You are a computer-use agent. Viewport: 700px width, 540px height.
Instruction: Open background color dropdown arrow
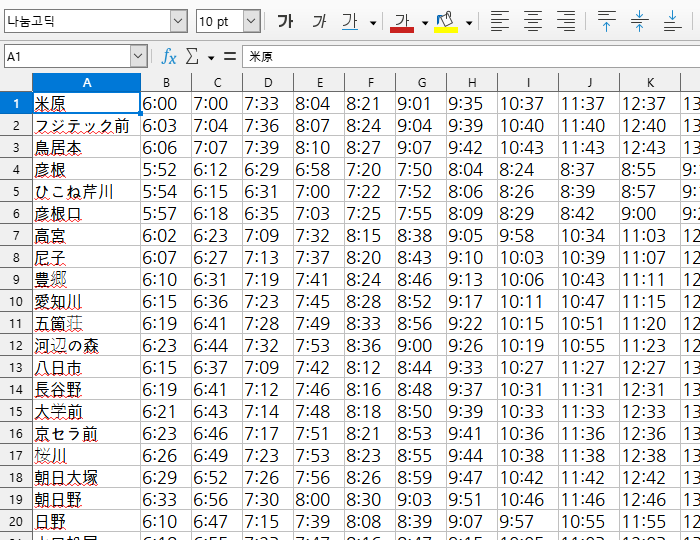469,22
